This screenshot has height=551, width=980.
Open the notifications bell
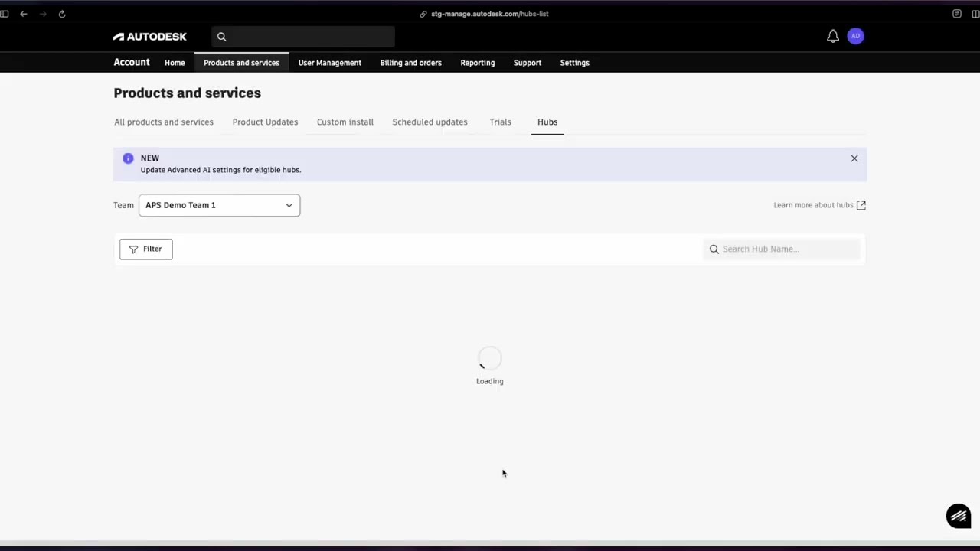point(833,36)
